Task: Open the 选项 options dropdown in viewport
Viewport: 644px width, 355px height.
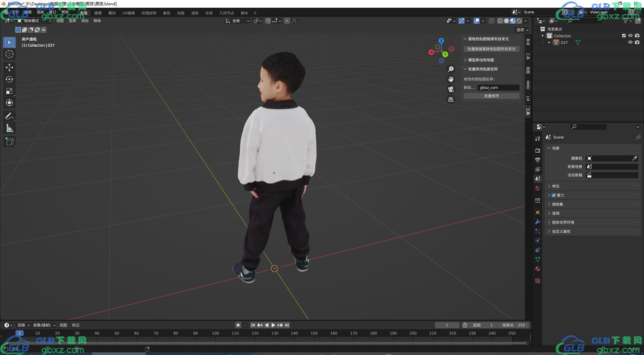Action: [x=522, y=30]
